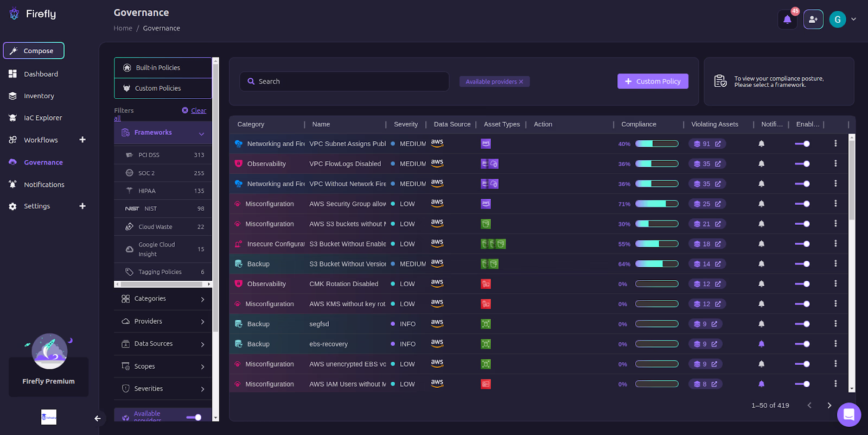Expand the Severities filter
Screen dimensions: 868x435
pyautogui.click(x=163, y=389)
